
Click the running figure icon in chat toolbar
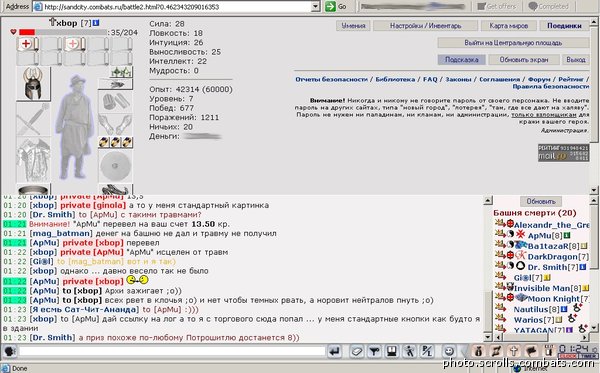(409, 351)
